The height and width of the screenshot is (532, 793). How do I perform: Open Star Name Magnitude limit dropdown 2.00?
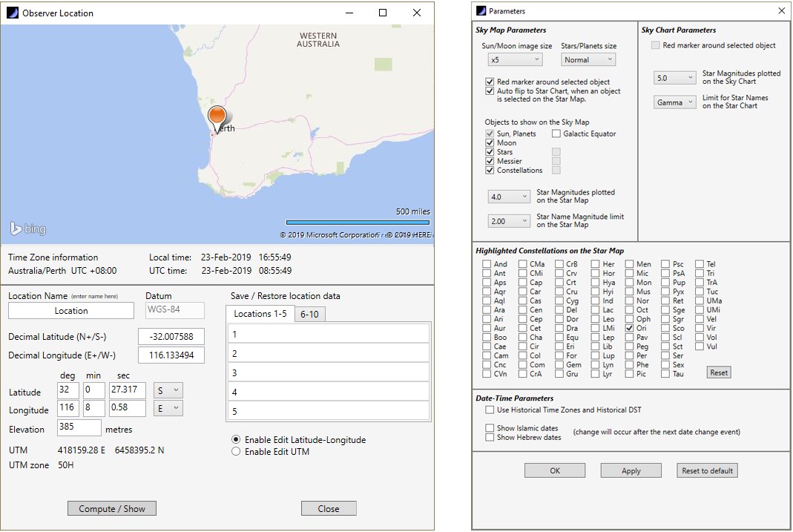509,220
